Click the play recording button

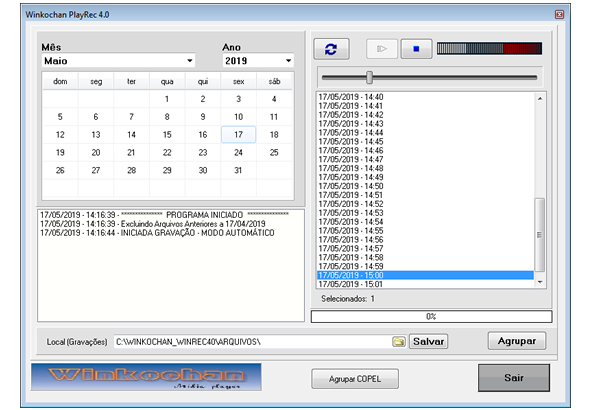(x=382, y=49)
